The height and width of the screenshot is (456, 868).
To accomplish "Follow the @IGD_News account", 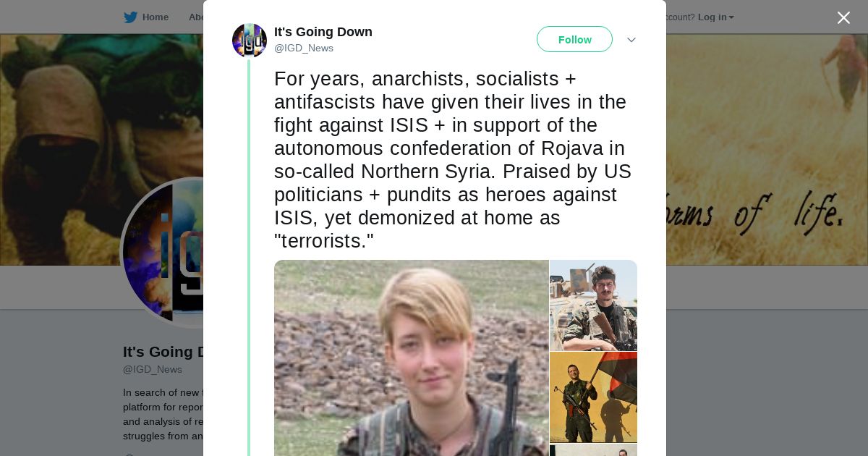I will tap(574, 40).
